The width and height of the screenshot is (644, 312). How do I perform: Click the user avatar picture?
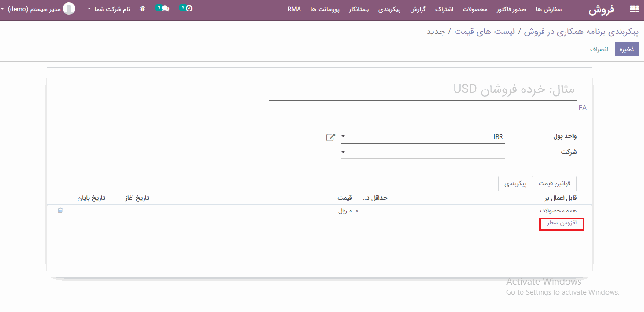click(69, 9)
